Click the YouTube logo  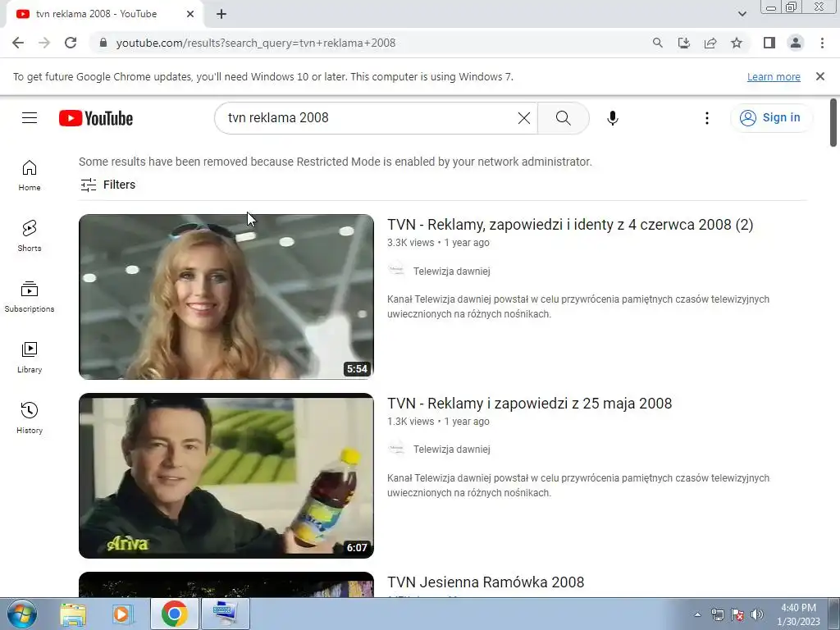point(96,118)
